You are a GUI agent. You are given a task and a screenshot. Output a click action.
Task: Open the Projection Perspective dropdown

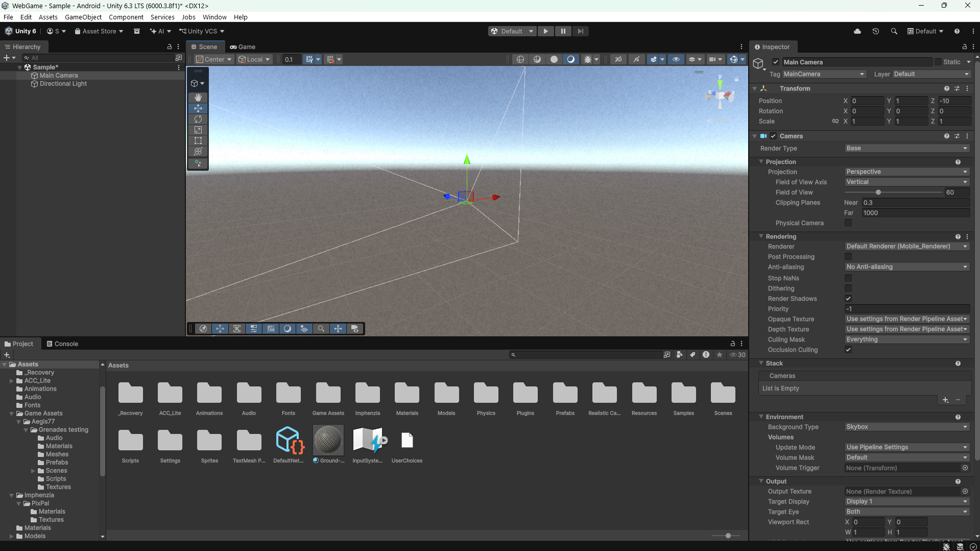pos(906,172)
